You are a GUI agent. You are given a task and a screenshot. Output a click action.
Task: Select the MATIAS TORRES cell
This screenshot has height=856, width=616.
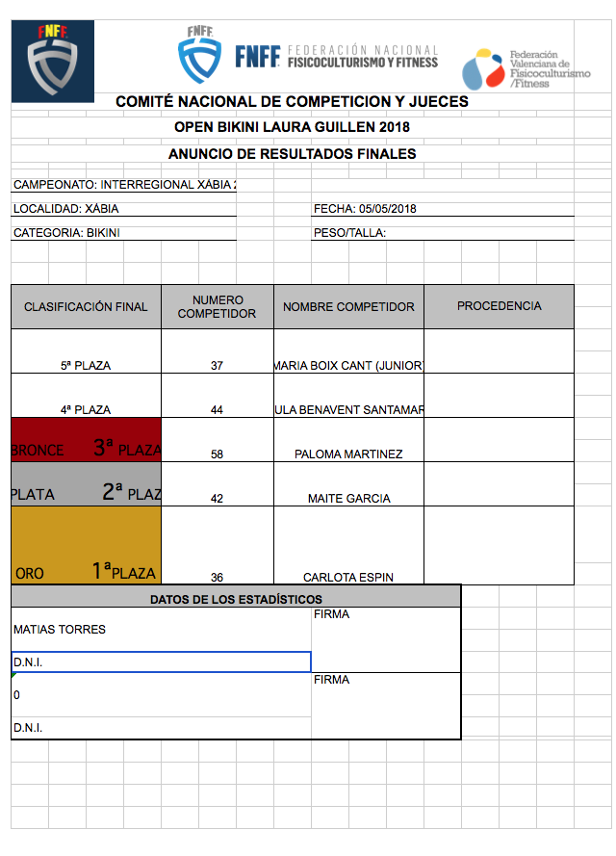tap(161, 630)
